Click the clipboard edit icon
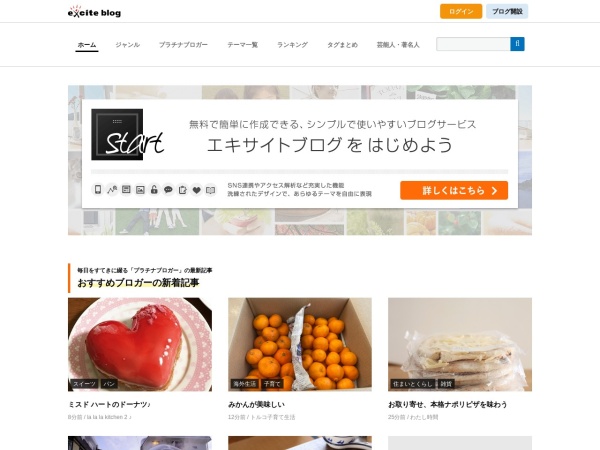The width and height of the screenshot is (600, 450). (x=182, y=189)
